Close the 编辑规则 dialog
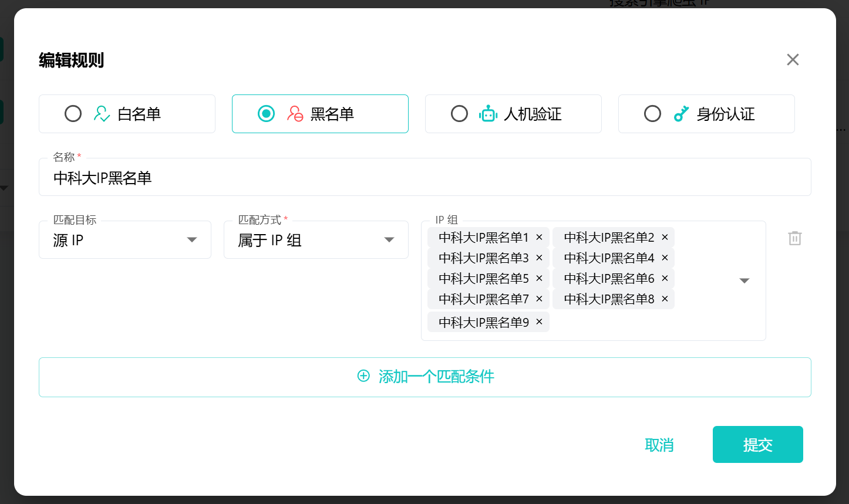The height and width of the screenshot is (504, 849). (793, 59)
